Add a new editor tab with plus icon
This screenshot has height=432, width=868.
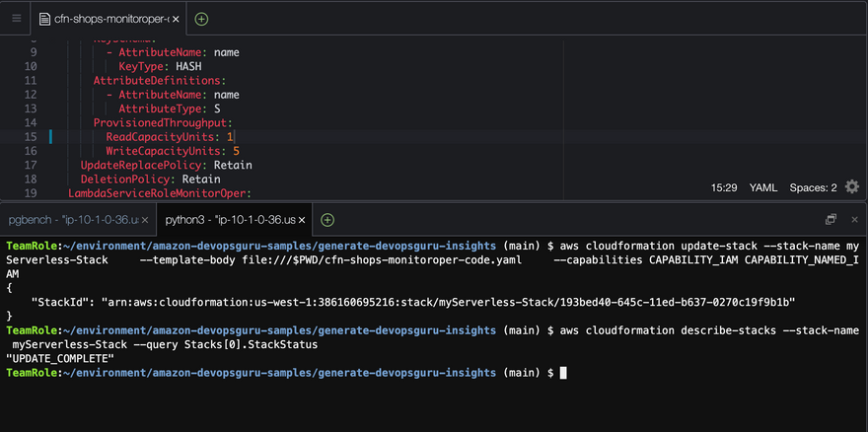201,19
